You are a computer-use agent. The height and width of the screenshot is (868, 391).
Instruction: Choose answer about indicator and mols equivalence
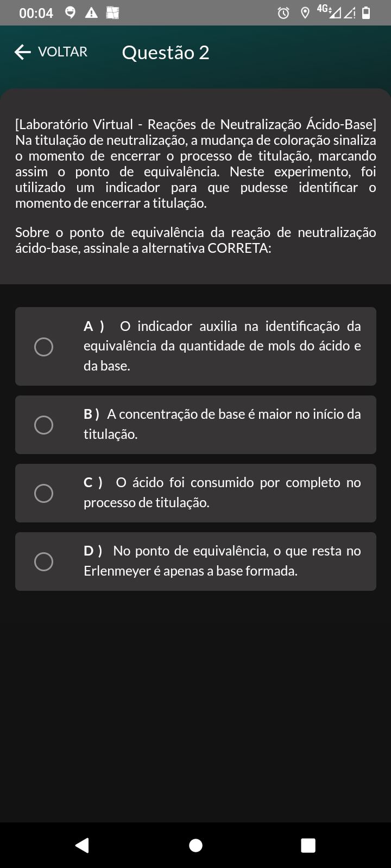point(222,346)
